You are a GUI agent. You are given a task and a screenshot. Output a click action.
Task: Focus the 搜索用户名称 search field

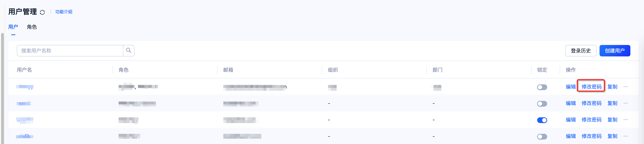point(70,51)
